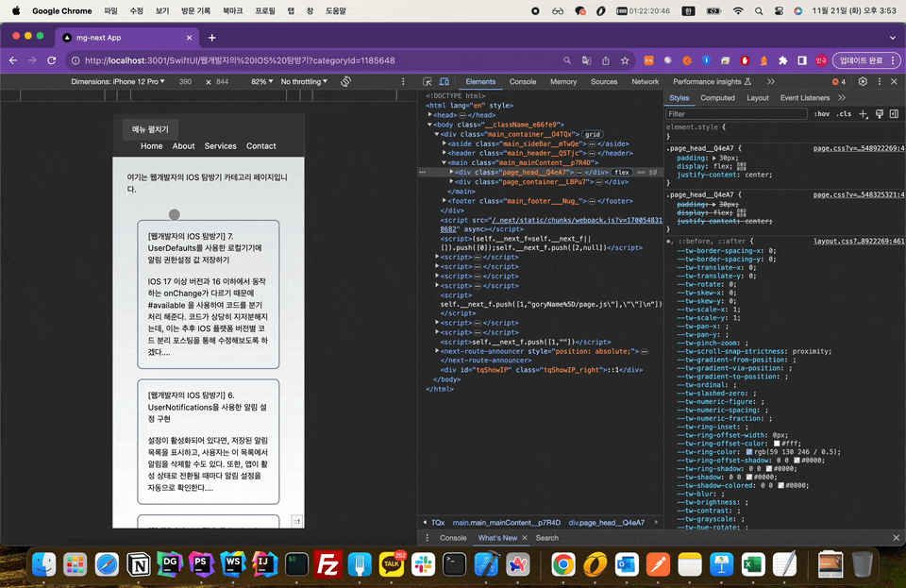The height and width of the screenshot is (588, 906).
Task: Open the Search tab in the drawer
Action: (x=546, y=538)
